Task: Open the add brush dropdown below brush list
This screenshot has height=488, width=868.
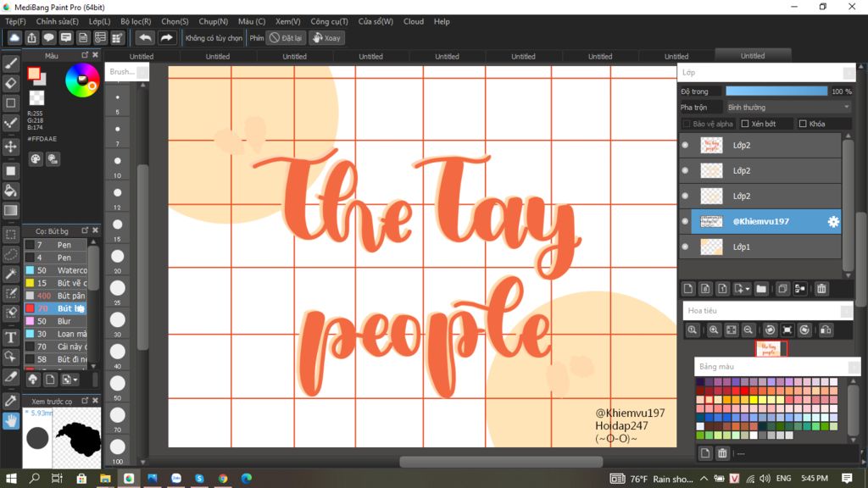Action: [x=70, y=380]
